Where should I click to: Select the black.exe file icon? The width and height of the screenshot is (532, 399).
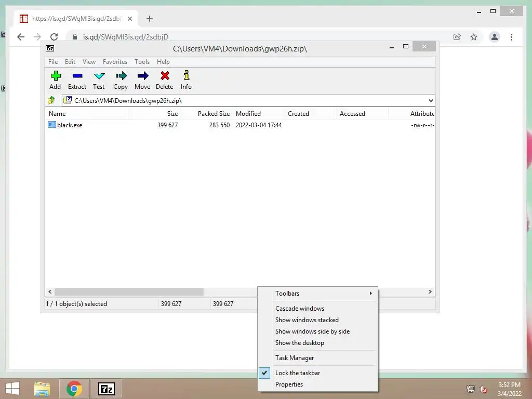51,125
